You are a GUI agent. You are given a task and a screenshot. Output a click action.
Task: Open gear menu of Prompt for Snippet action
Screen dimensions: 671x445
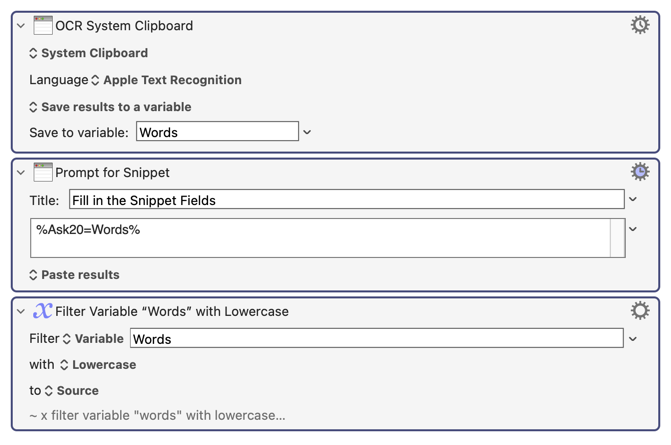point(640,172)
